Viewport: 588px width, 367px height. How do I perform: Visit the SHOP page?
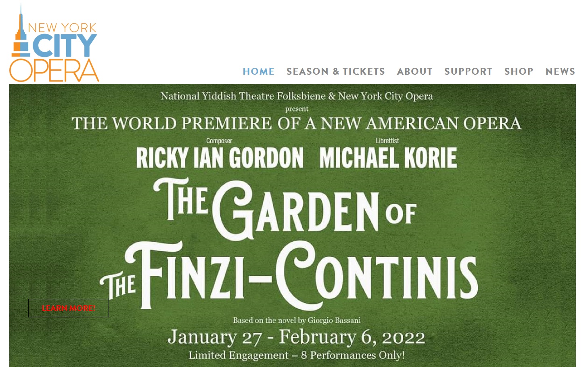pyautogui.click(x=519, y=71)
